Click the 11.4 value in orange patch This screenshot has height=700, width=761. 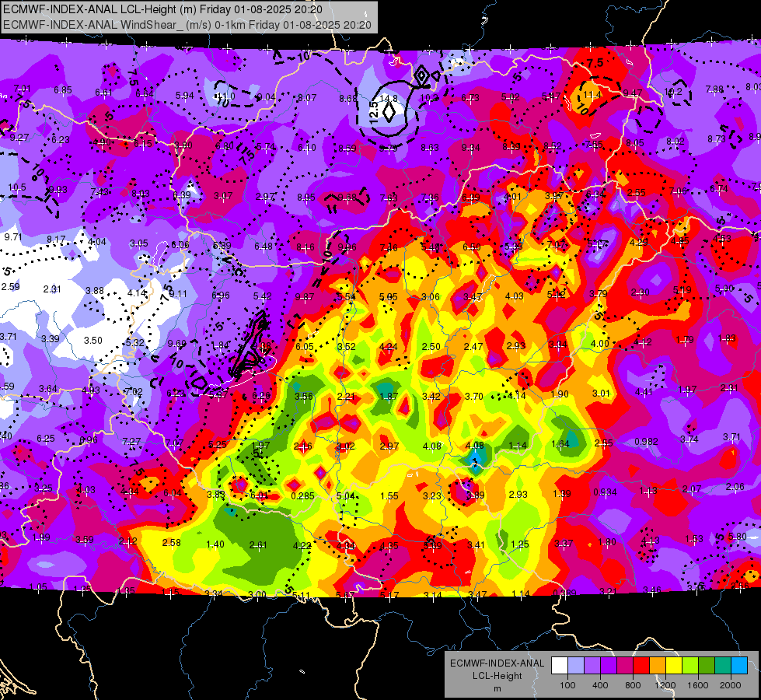point(592,95)
